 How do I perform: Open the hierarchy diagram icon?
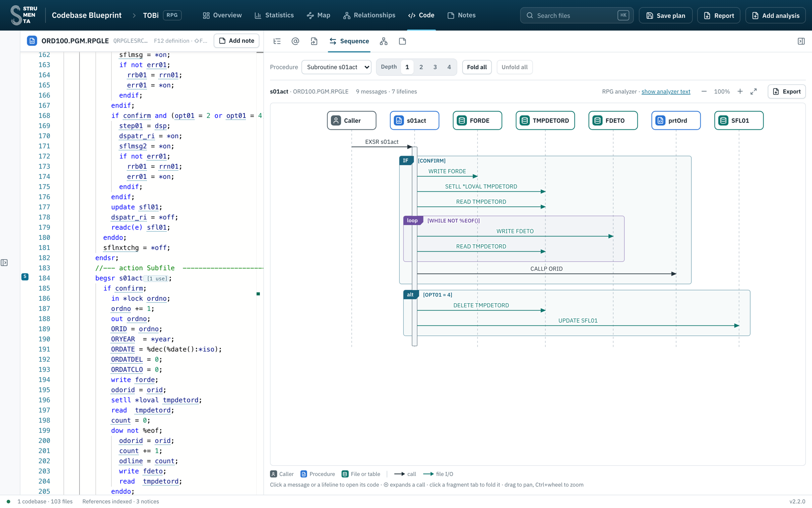[x=384, y=41]
